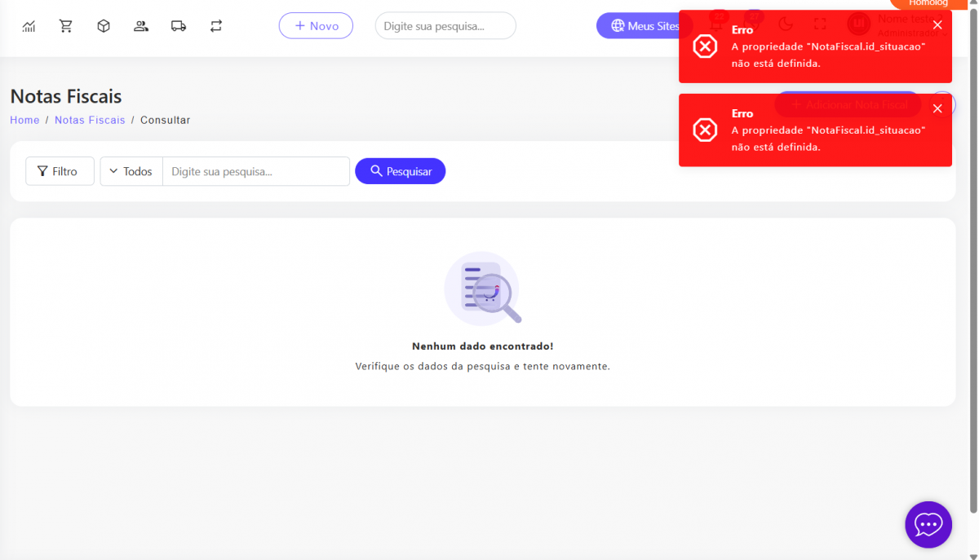Open the analytics chart icon in navbar
Image resolution: width=979 pixels, height=560 pixels.
(x=29, y=26)
